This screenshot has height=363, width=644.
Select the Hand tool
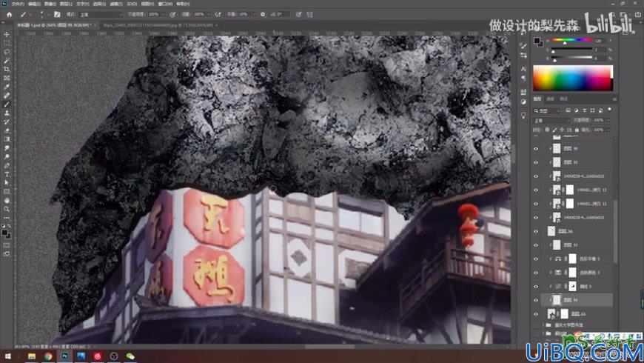pos(7,200)
